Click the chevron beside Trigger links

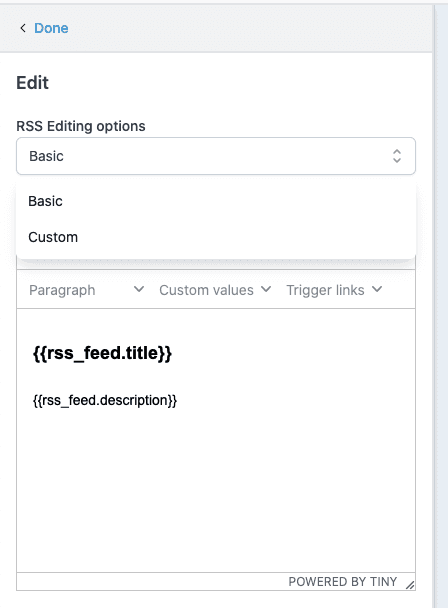pyautogui.click(x=377, y=289)
